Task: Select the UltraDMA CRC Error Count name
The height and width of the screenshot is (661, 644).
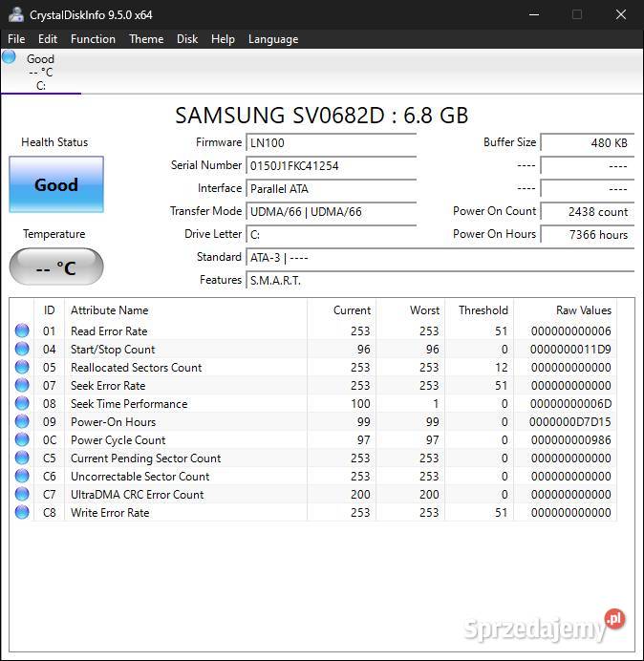Action: tap(137, 495)
